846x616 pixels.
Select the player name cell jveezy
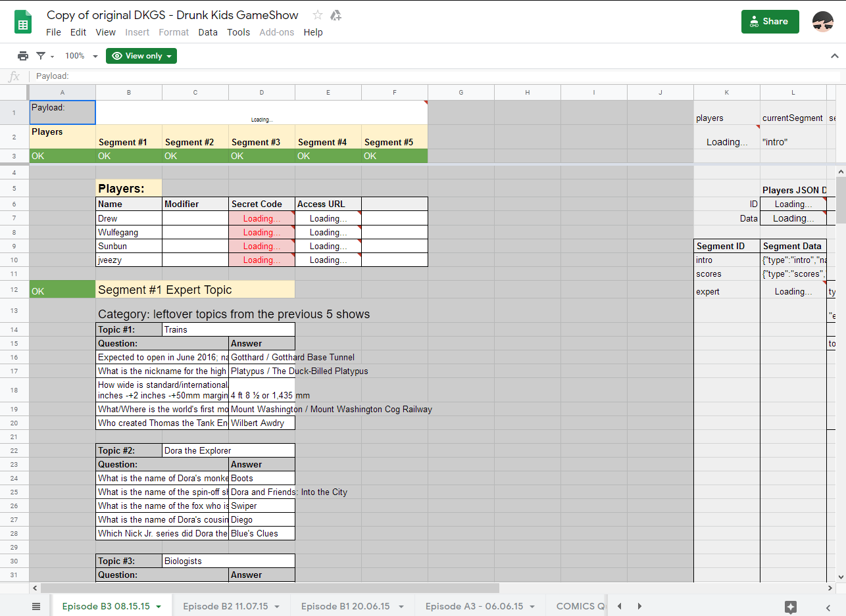[x=129, y=260]
